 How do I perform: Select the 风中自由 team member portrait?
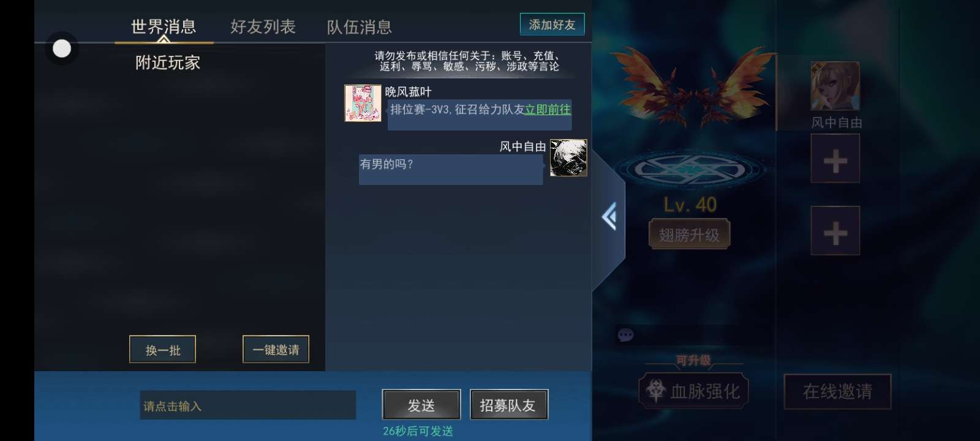835,86
